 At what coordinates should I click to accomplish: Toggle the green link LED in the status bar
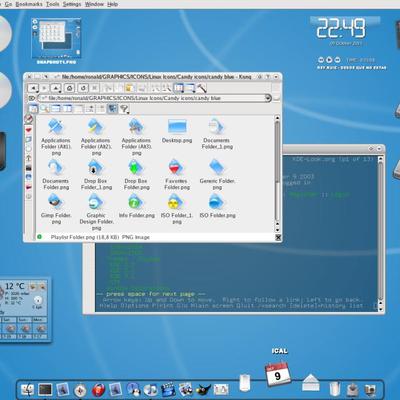39,237
